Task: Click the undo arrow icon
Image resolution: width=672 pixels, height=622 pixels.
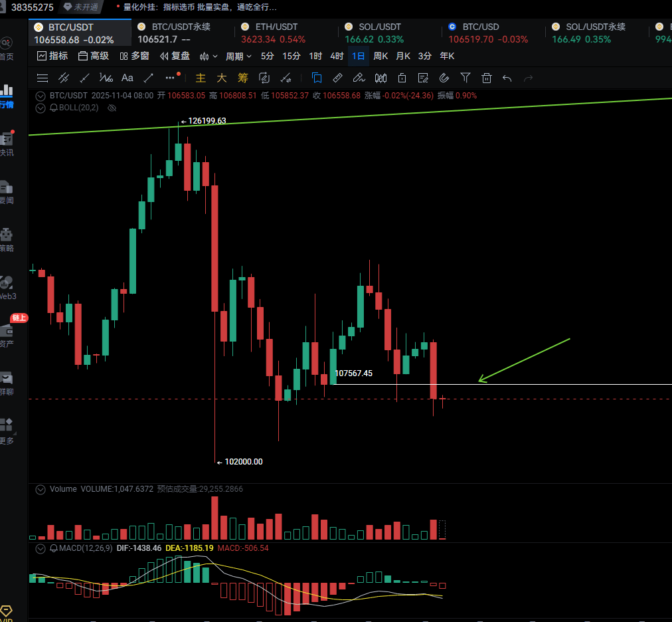Action: point(507,78)
